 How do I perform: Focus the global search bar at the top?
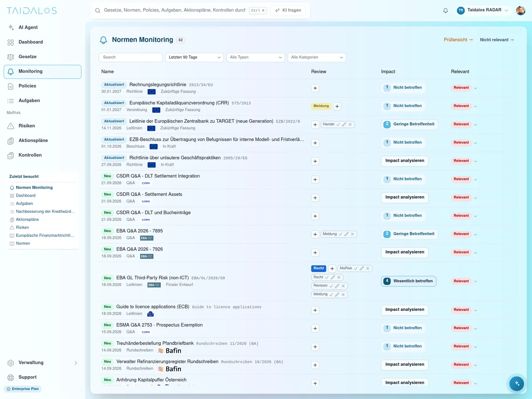175,10
